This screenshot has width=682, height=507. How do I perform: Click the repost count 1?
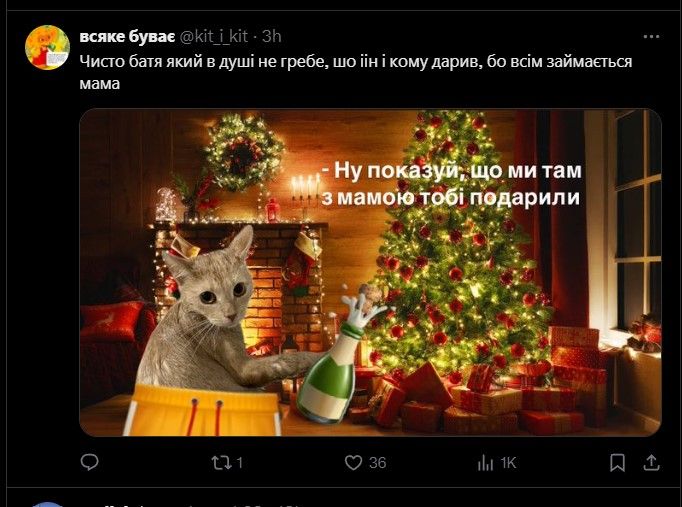pyautogui.click(x=240, y=463)
